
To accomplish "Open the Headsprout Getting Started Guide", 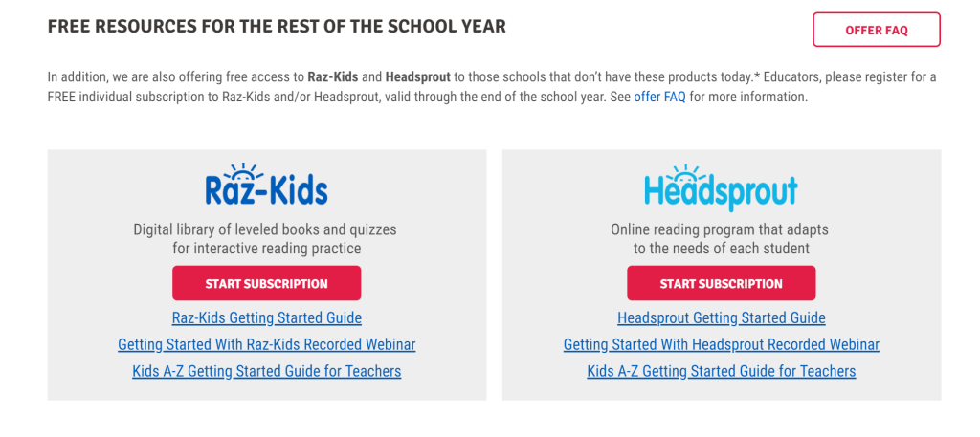I will pyautogui.click(x=721, y=317).
